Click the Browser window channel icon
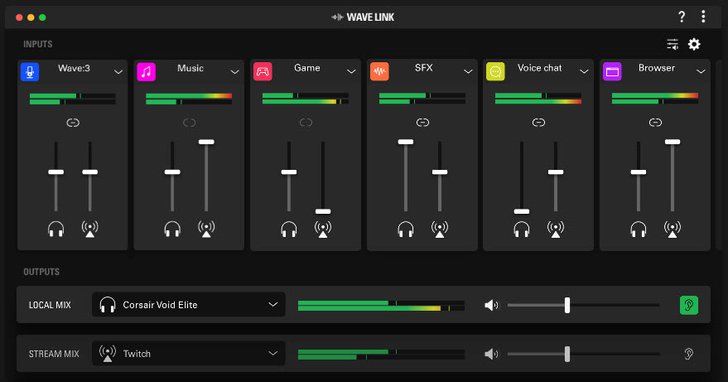Image resolution: width=728 pixels, height=382 pixels. [x=612, y=72]
